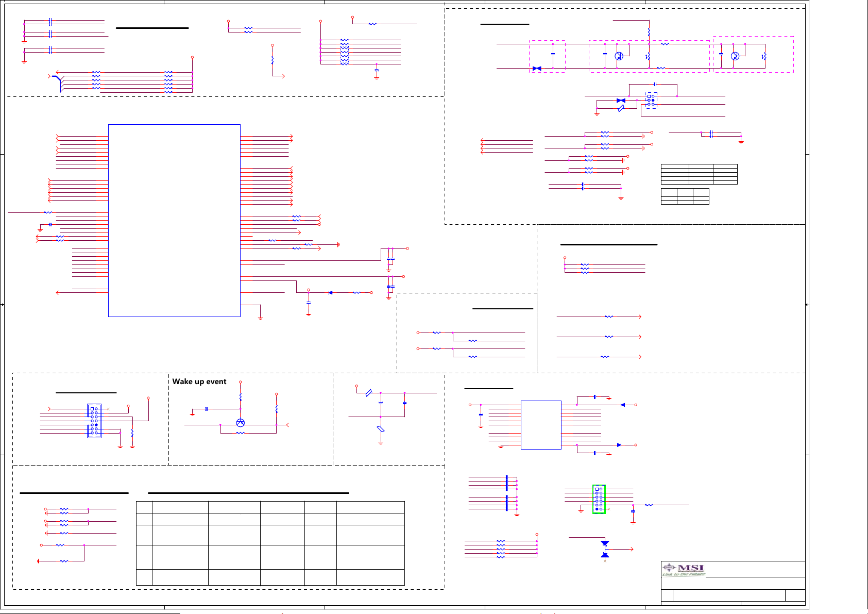The height and width of the screenshot is (614, 868).
Task: Select the smaller blue IC block near MSI logo
Action: [x=541, y=425]
